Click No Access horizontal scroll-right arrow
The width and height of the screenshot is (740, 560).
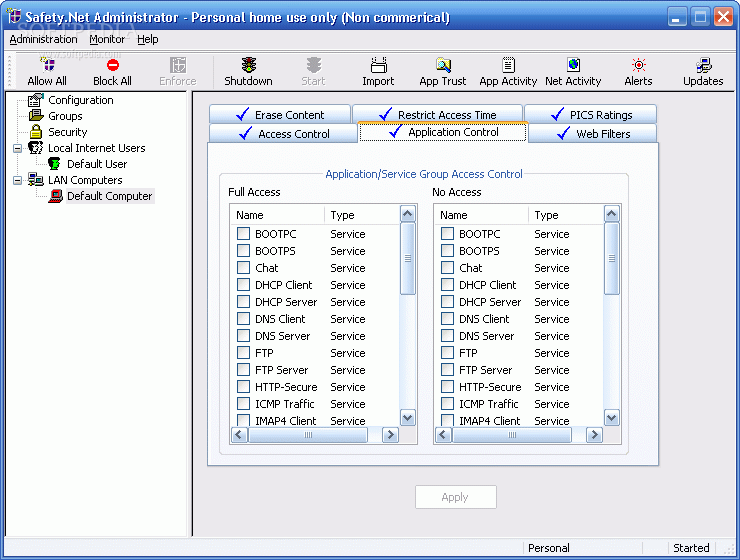point(594,435)
